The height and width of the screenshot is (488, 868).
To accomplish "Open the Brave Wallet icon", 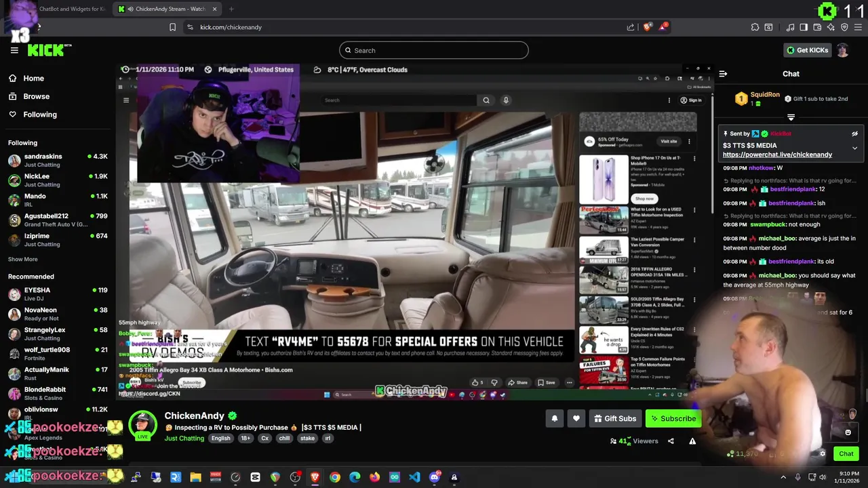I will tap(817, 27).
